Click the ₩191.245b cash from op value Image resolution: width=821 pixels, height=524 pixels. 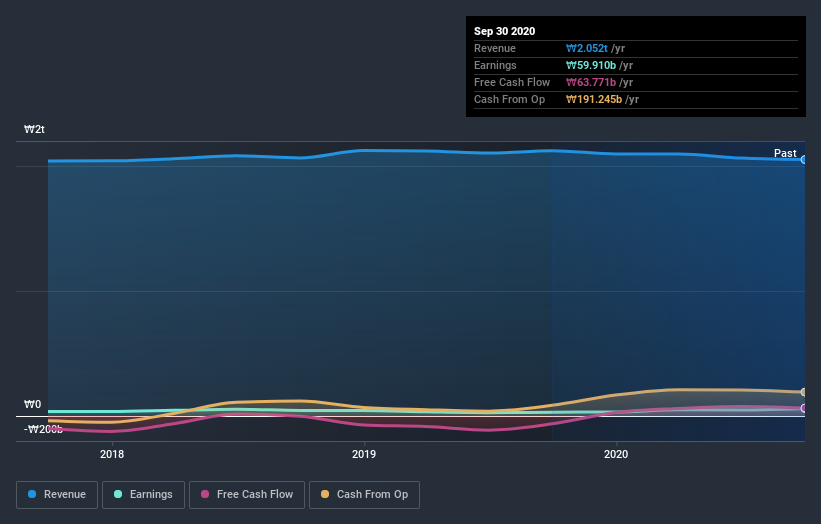pos(594,99)
